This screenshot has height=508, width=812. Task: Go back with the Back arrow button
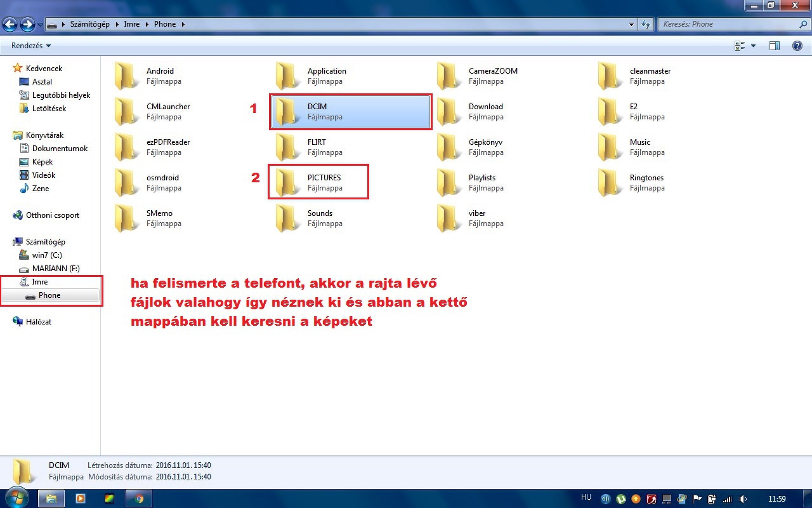click(10, 24)
